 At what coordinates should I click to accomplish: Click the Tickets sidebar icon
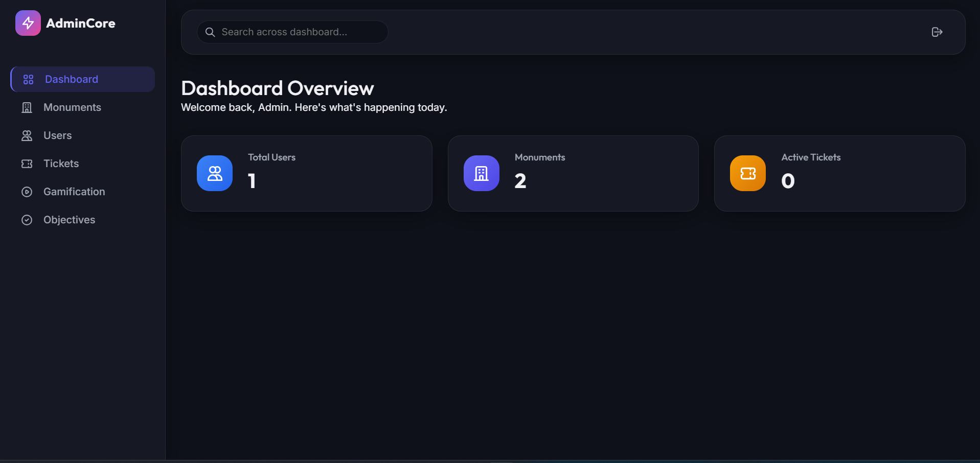coord(27,164)
